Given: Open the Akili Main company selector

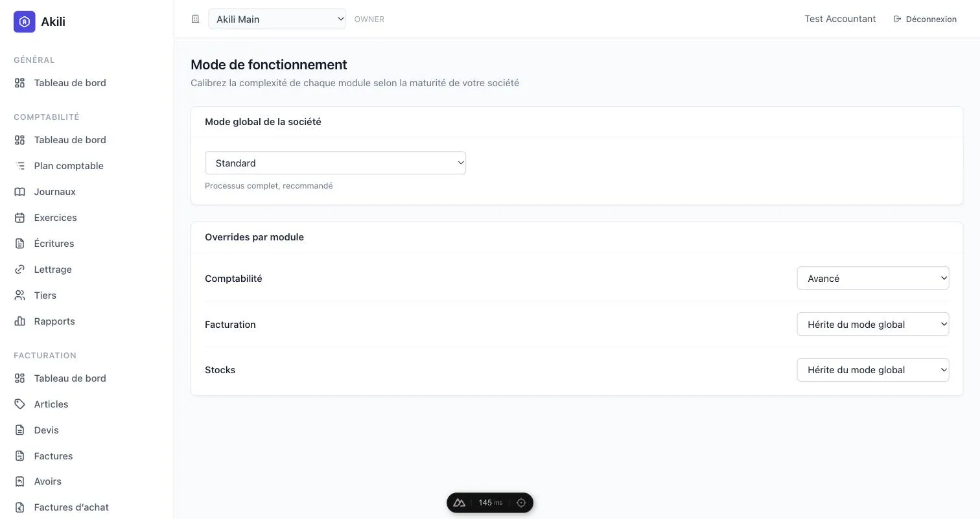Looking at the screenshot, I should point(277,19).
